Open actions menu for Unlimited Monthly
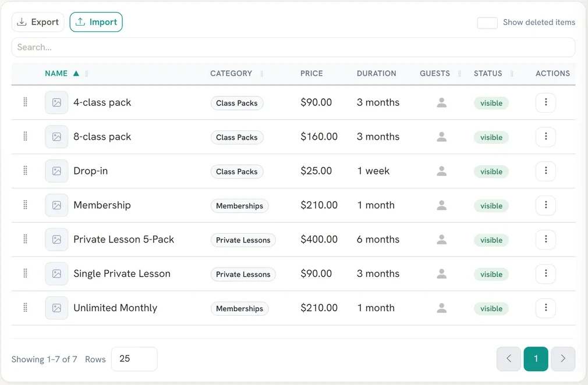Screen dimensions: 588x385 (x=546, y=308)
